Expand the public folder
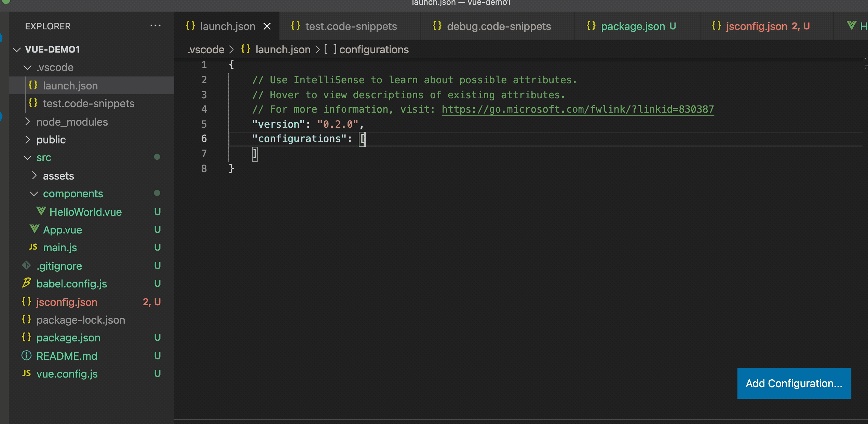This screenshot has height=424, width=868. click(28, 140)
